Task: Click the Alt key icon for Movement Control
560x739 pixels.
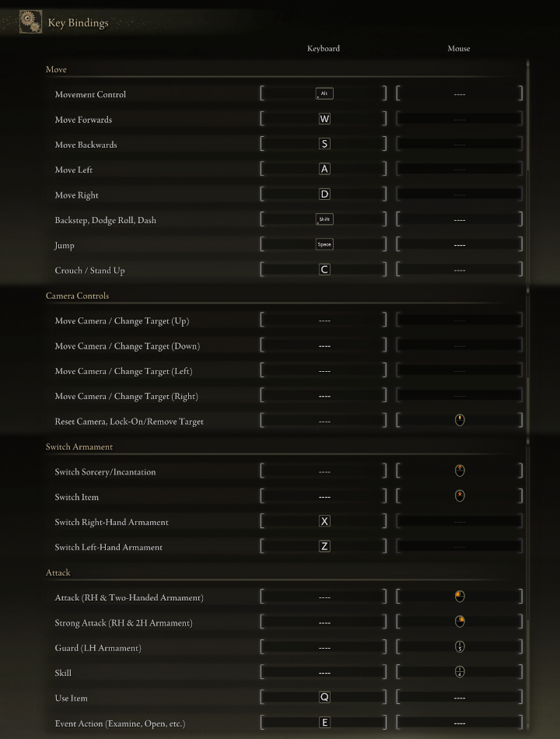Action: pos(324,94)
